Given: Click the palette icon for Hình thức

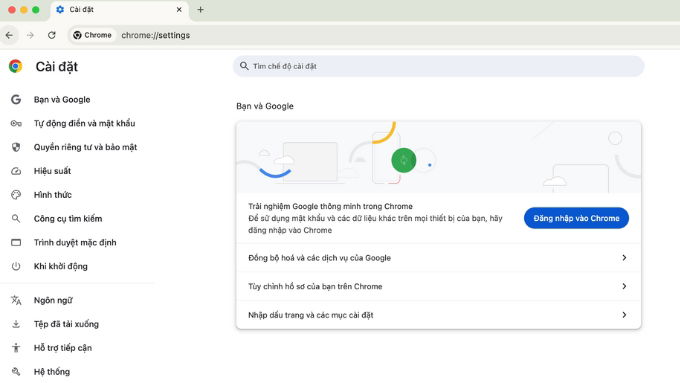Looking at the screenshot, I should coord(16,195).
